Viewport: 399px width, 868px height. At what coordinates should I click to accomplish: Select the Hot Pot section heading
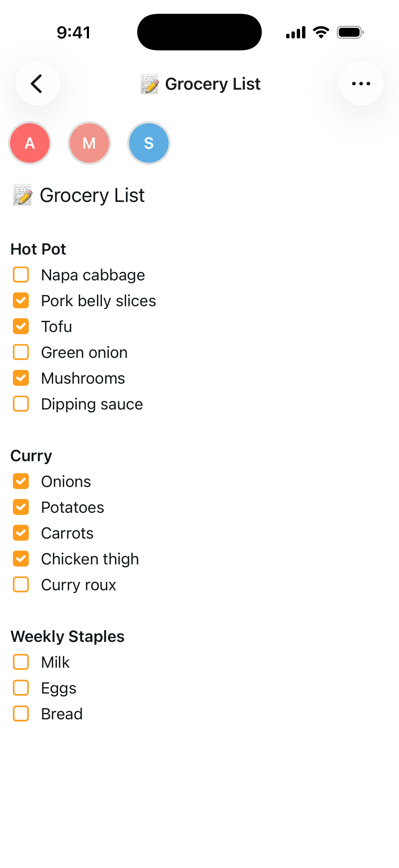point(38,249)
